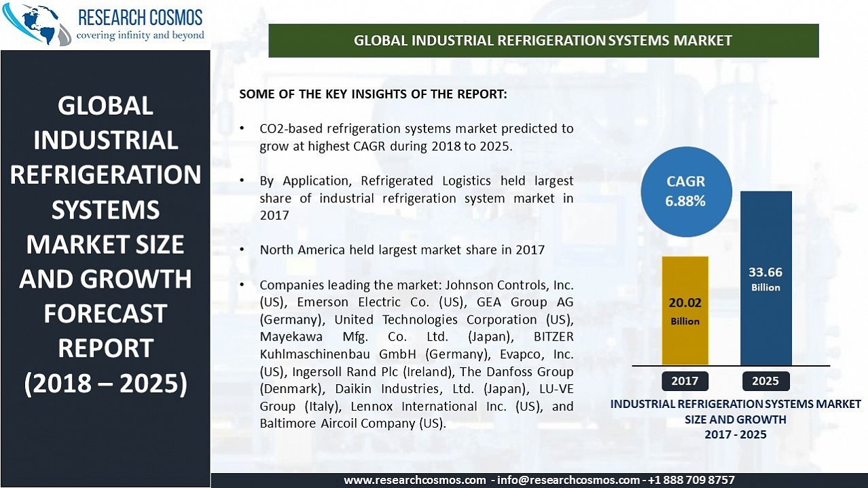Click the gold 2017 bar showing 20.02 Billion
The image size is (868, 488).
click(x=685, y=310)
